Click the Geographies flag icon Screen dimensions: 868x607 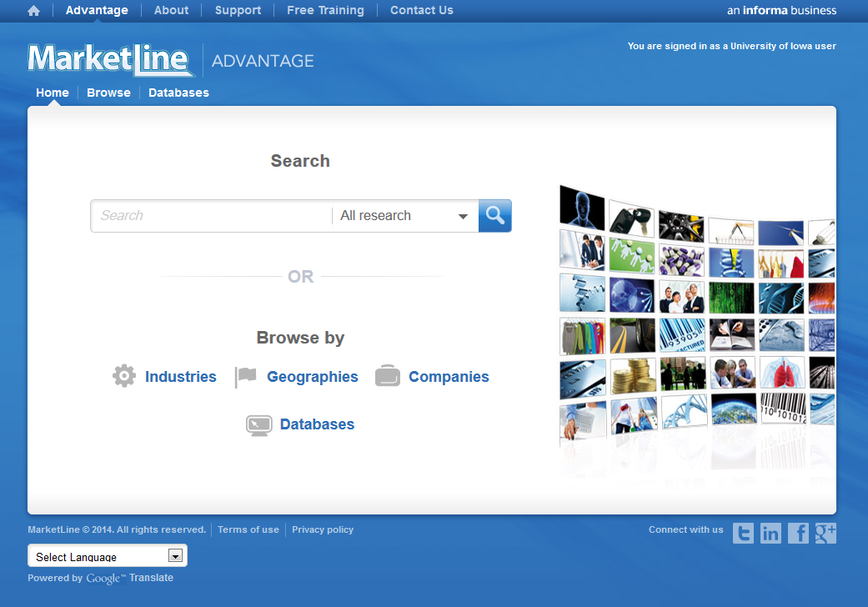pos(246,377)
